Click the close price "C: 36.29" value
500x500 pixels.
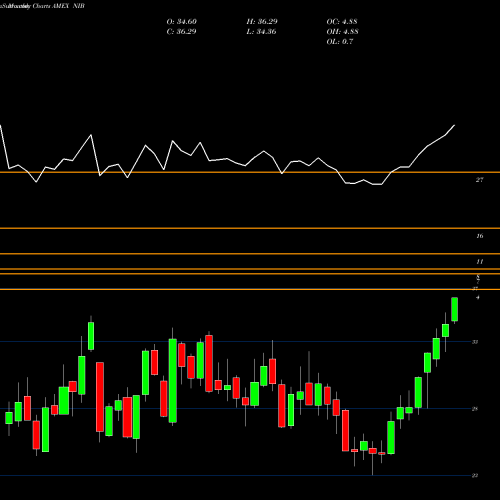click(x=182, y=32)
